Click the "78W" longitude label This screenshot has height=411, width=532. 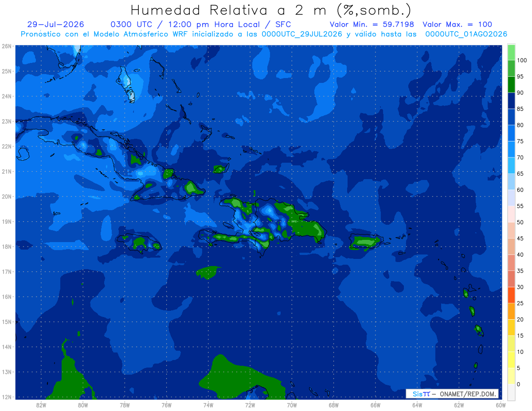125,405
